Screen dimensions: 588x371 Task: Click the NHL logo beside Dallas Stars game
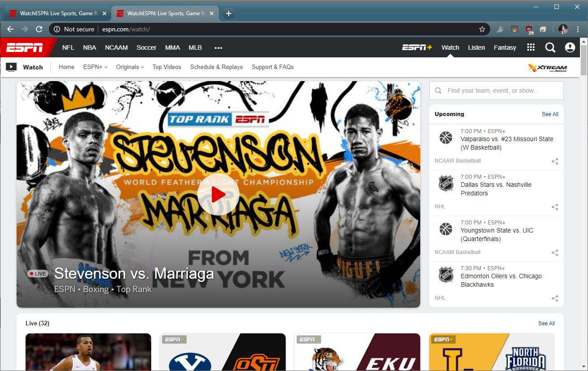pyautogui.click(x=445, y=184)
